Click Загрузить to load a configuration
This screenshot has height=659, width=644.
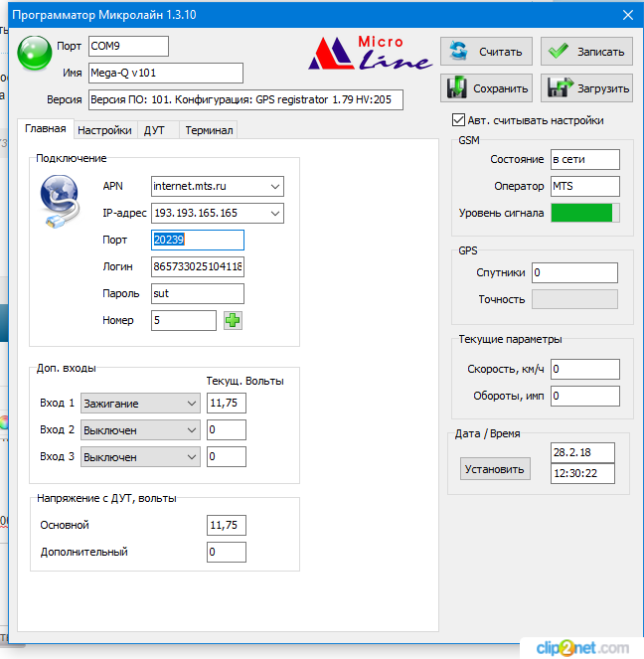tap(587, 88)
